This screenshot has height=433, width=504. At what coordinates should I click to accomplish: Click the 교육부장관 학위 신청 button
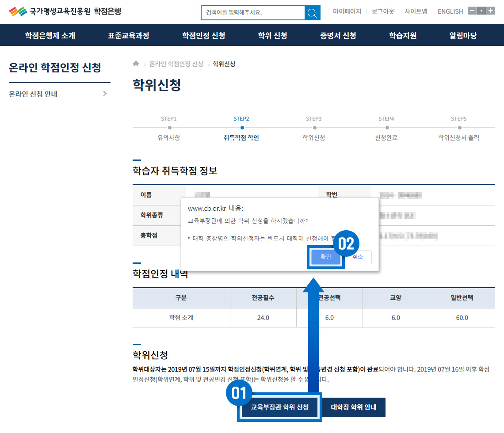(279, 407)
